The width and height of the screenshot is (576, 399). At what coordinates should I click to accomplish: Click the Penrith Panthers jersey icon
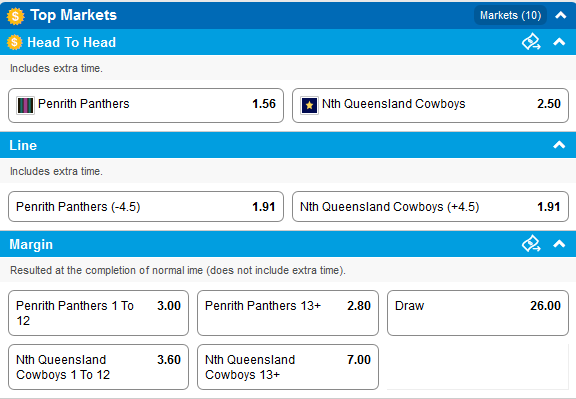25,105
